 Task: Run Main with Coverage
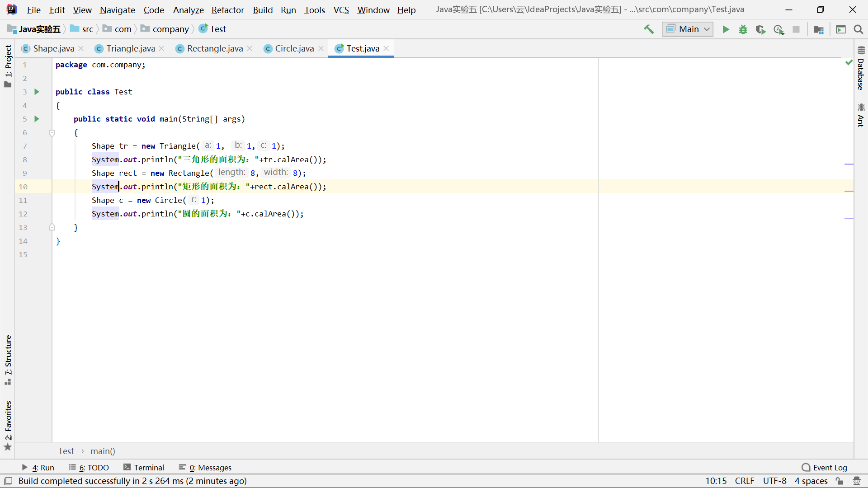(x=761, y=29)
